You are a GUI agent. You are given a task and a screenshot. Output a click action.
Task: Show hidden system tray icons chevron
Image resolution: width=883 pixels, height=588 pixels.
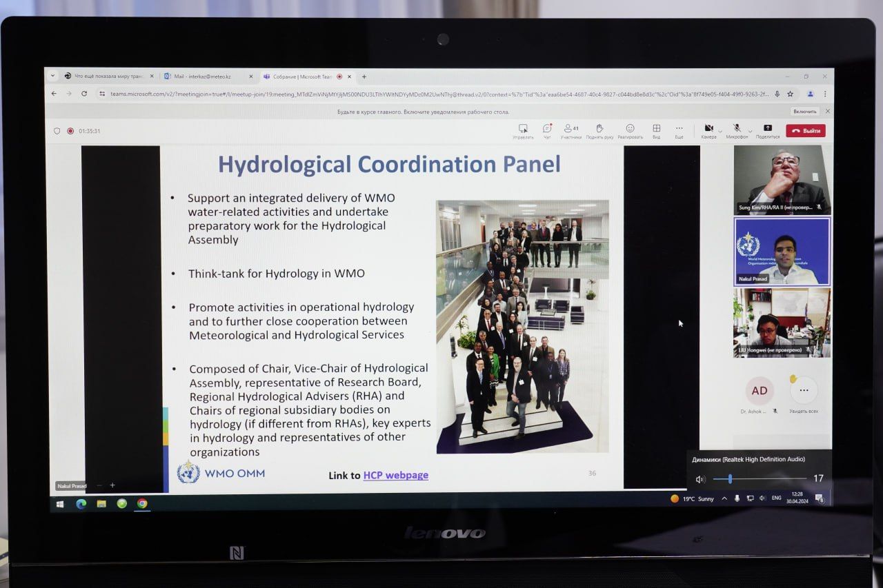point(724,498)
